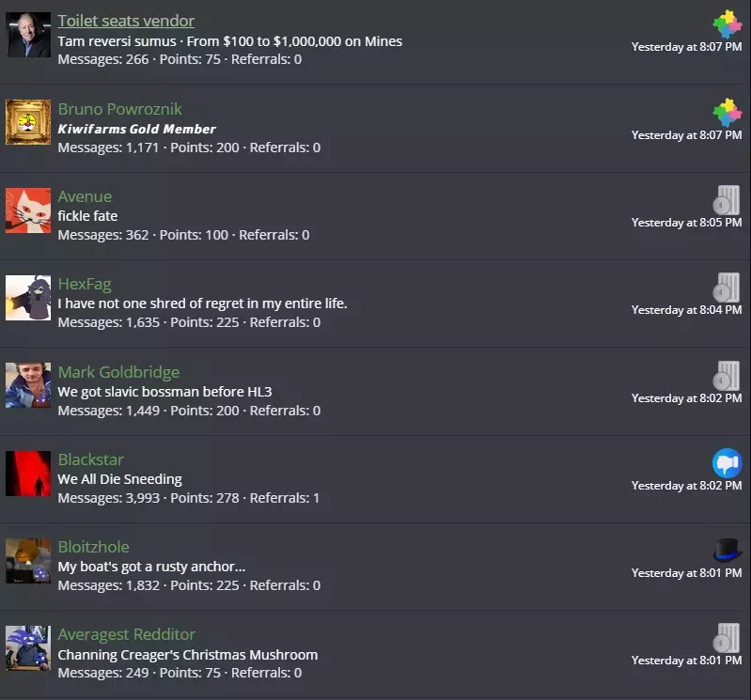This screenshot has width=751, height=700.
Task: Click Blackstar's red avatar thumbnail
Action: coord(28,474)
